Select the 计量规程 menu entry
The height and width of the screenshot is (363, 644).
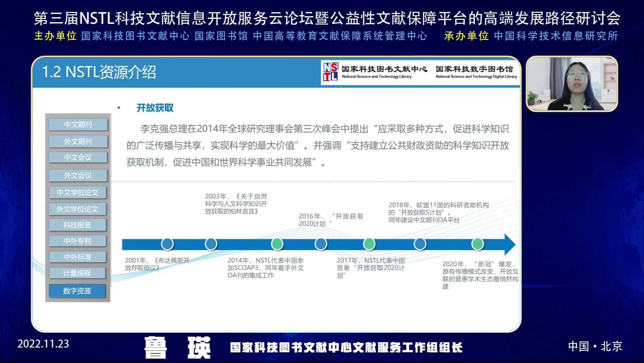click(x=77, y=273)
